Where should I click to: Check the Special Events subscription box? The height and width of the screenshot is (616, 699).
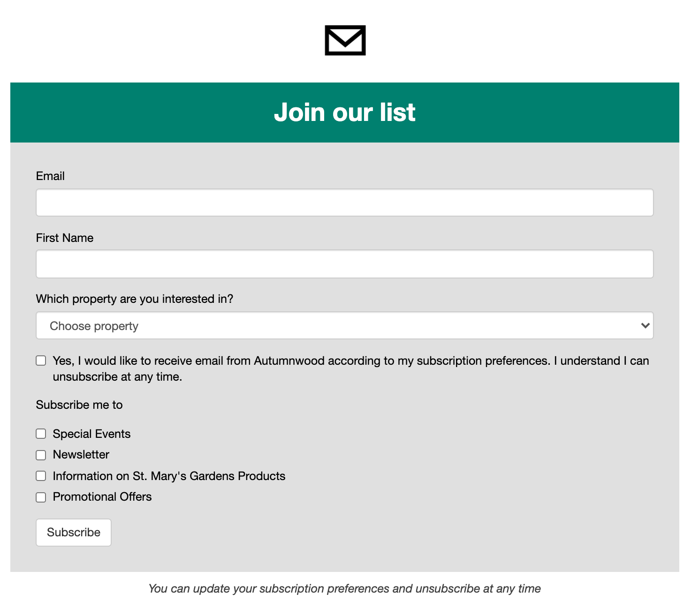pos(40,434)
